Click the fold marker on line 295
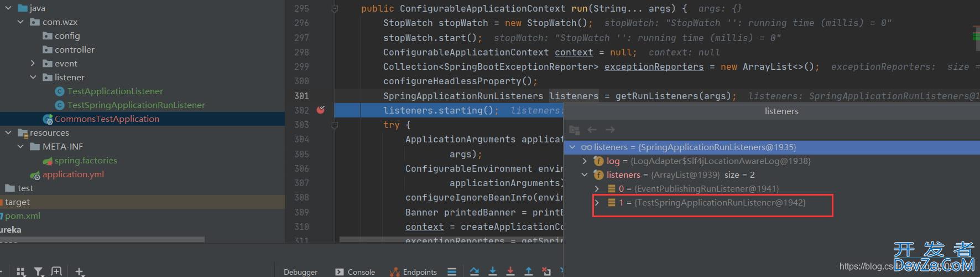Viewport: 980px width, 277px height. [x=335, y=9]
